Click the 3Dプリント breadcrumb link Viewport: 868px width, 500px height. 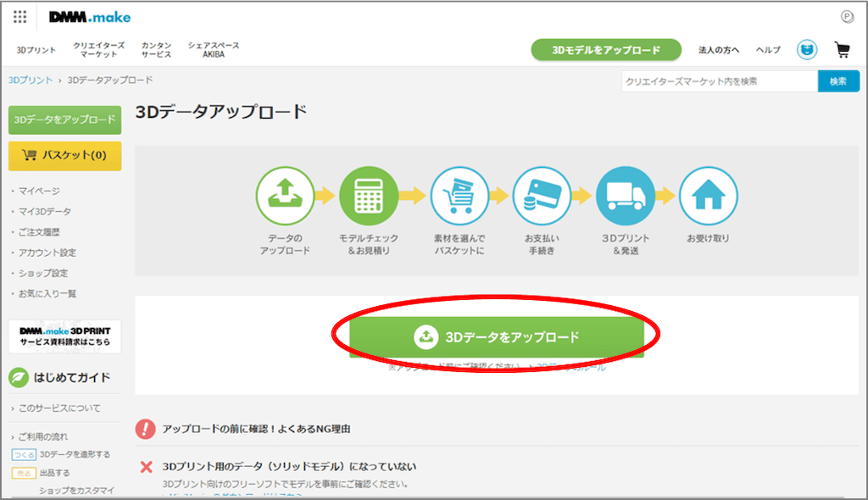coord(31,81)
